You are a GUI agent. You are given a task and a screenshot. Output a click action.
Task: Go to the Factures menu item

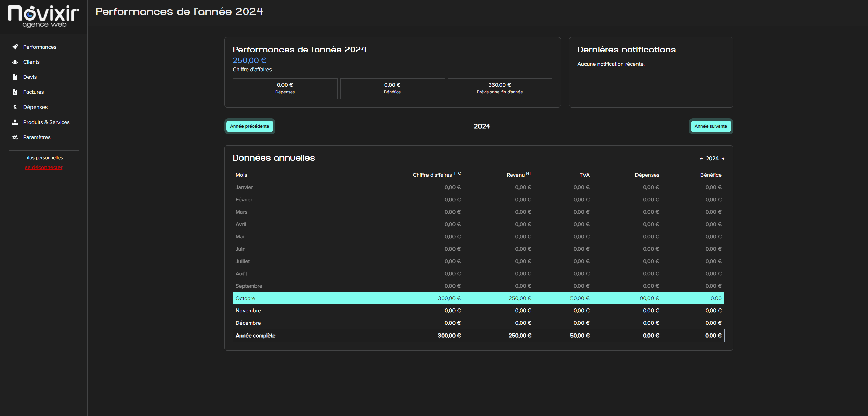pyautogui.click(x=34, y=92)
